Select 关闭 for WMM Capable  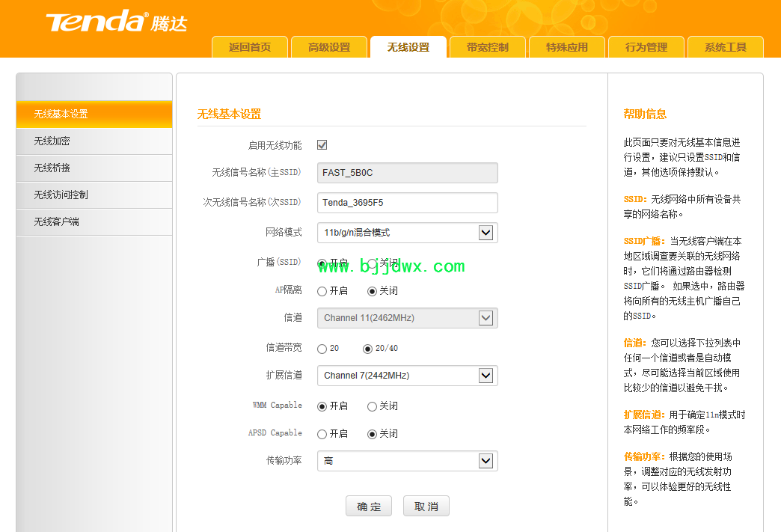(372, 406)
